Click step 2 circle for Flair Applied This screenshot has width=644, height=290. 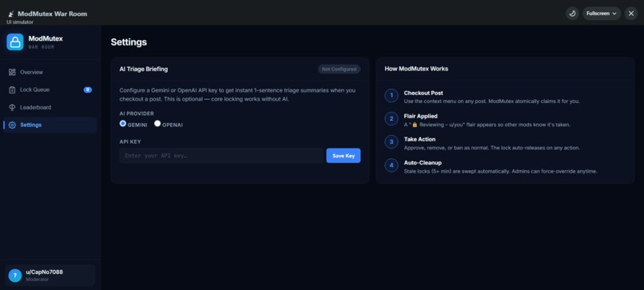click(x=392, y=119)
